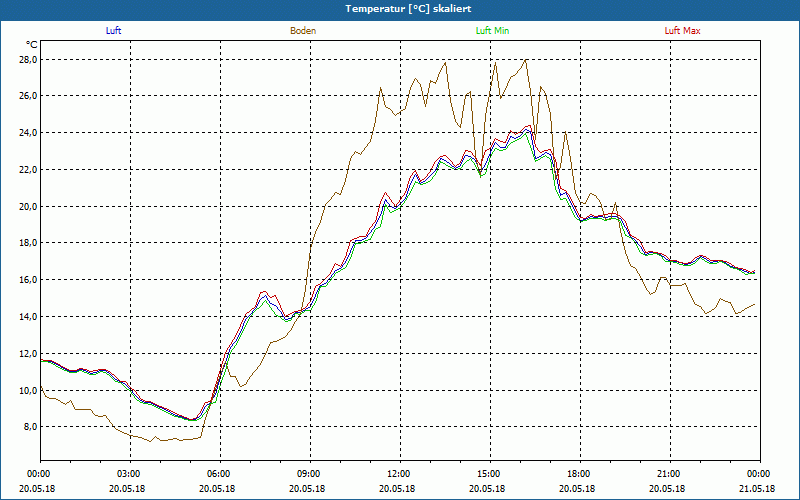Click the 22,0 y-axis value
Image resolution: width=800 pixels, height=500 pixels.
click(x=29, y=169)
